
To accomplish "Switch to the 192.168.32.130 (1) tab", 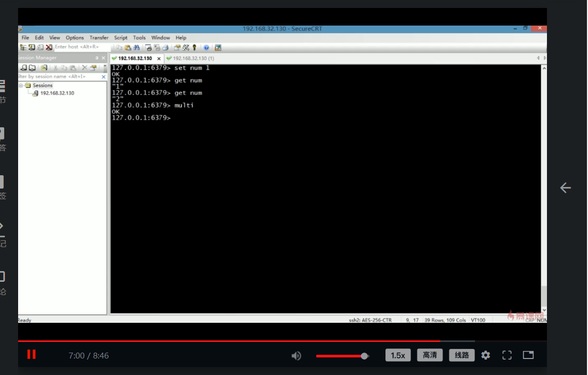I will (190, 58).
